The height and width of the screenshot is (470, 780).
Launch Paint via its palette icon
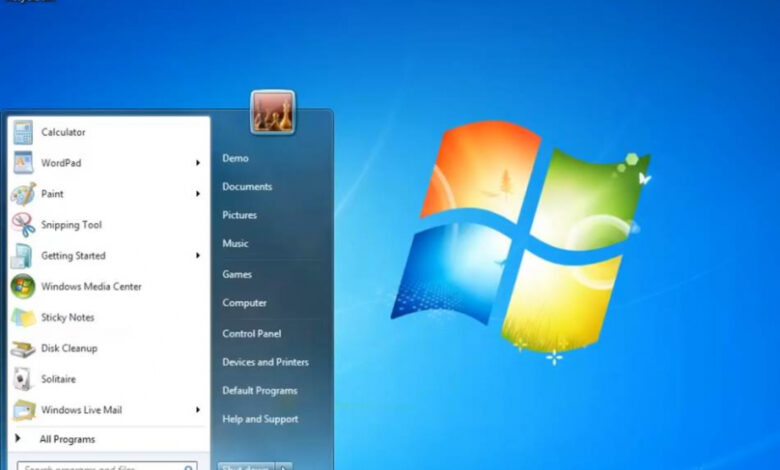(23, 193)
